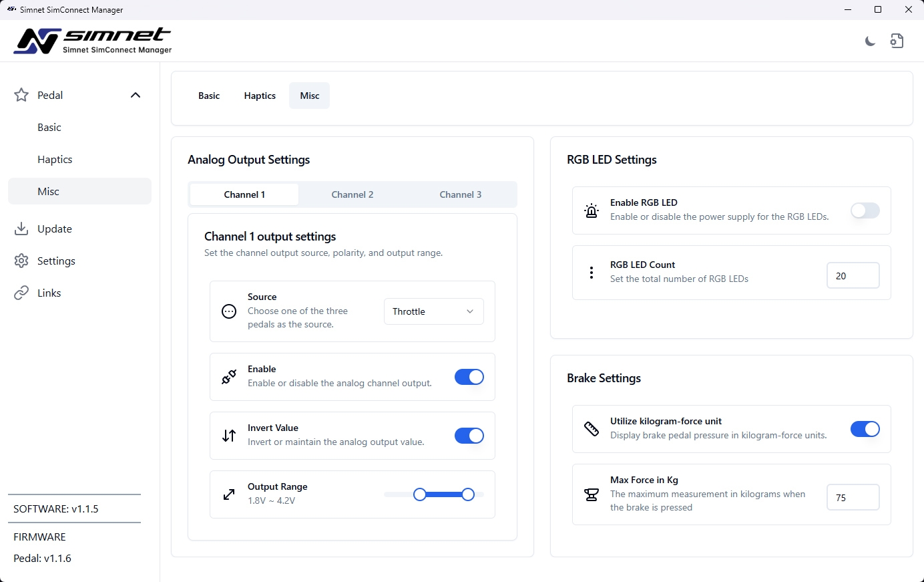Viewport: 924px width, 582px height.
Task: Click the Settings gear icon in sidebar
Action: (x=21, y=261)
